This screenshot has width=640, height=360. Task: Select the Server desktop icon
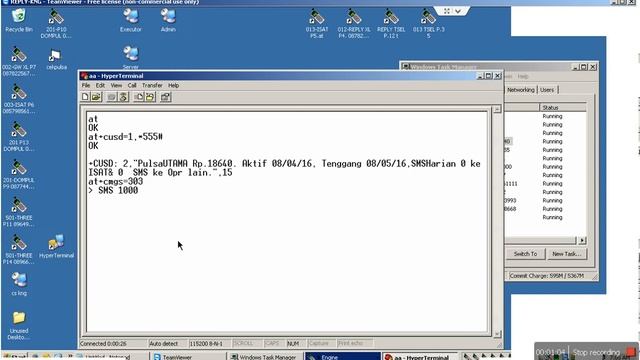(131, 57)
